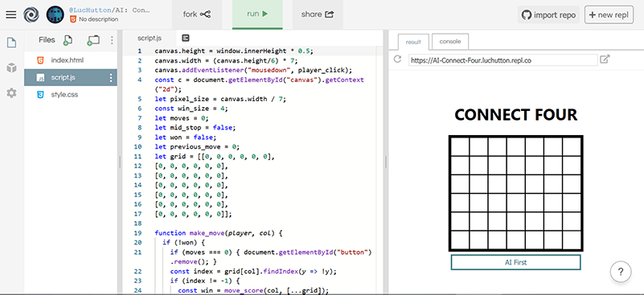Click the splitter handle between files and editor
The image size is (644, 295).
pos(120,162)
